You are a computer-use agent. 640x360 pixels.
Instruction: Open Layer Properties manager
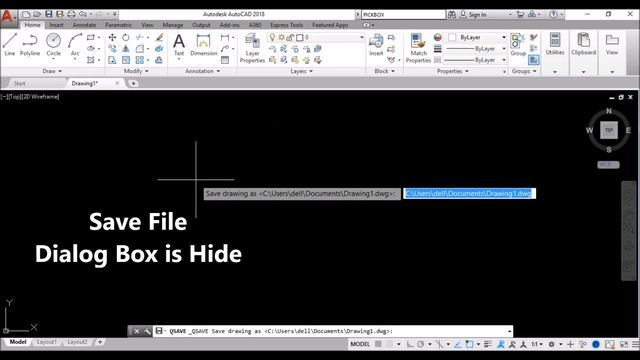252,48
